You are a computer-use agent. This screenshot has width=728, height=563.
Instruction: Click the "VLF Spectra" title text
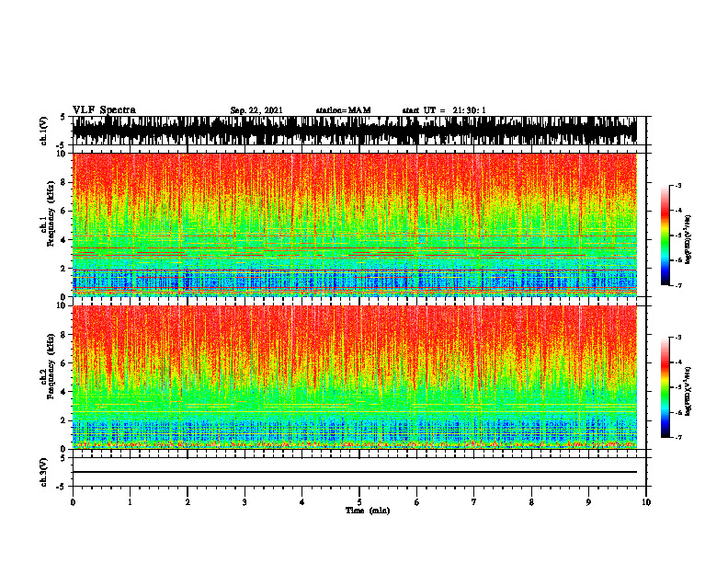pyautogui.click(x=104, y=110)
